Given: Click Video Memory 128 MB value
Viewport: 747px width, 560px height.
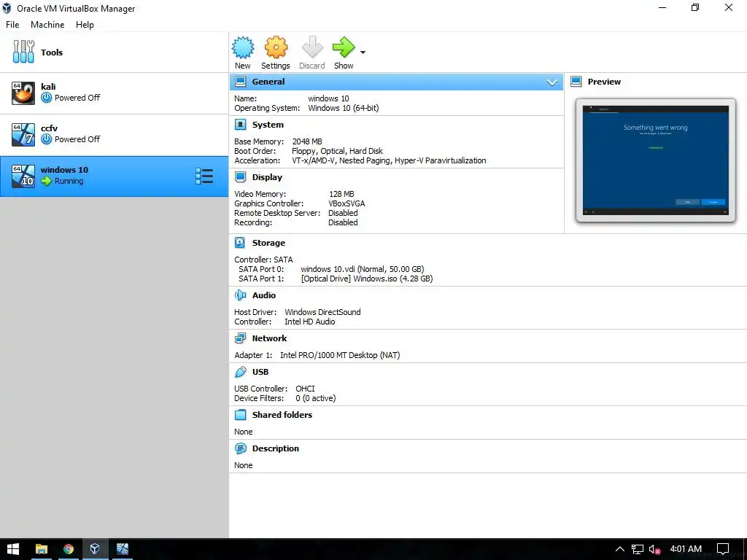Looking at the screenshot, I should click(x=341, y=194).
